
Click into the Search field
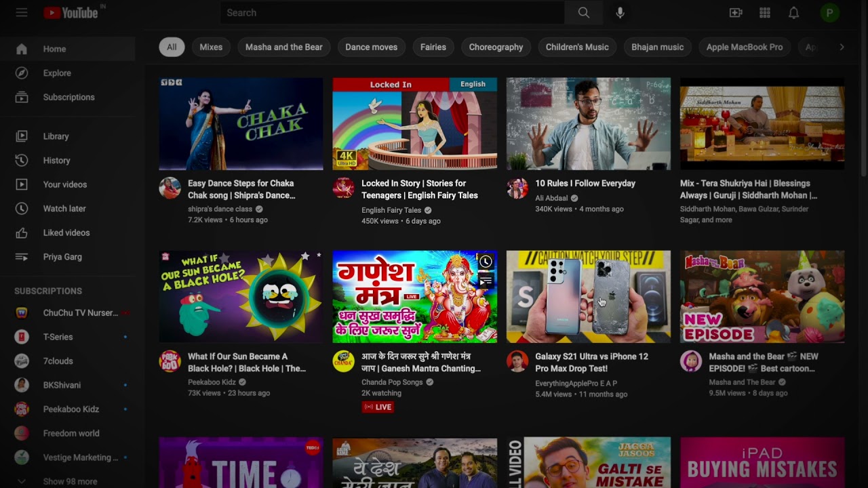392,13
